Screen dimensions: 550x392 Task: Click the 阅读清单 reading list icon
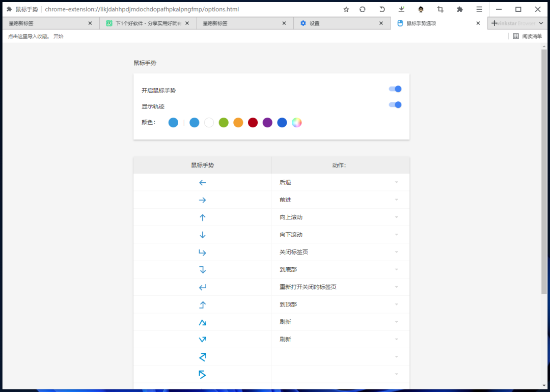coord(516,36)
